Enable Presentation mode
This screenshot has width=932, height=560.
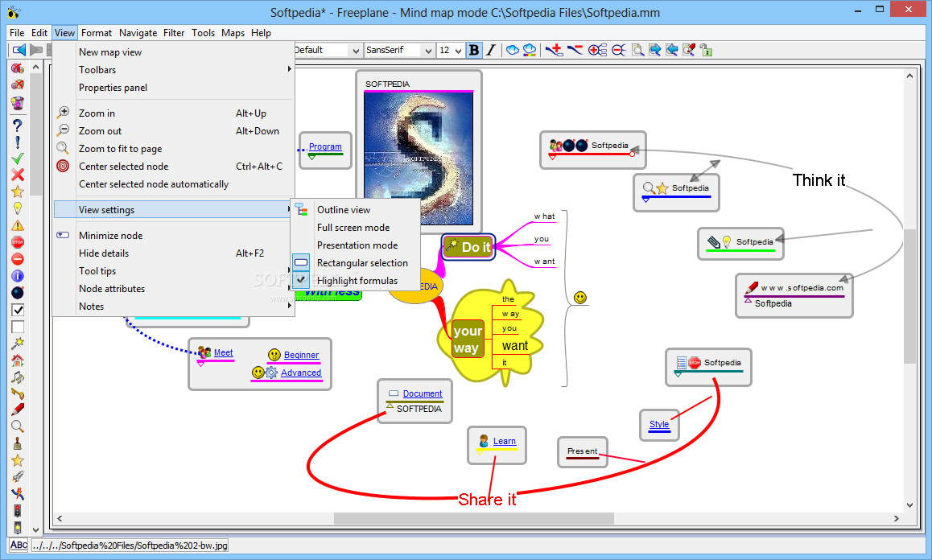pyautogui.click(x=356, y=245)
